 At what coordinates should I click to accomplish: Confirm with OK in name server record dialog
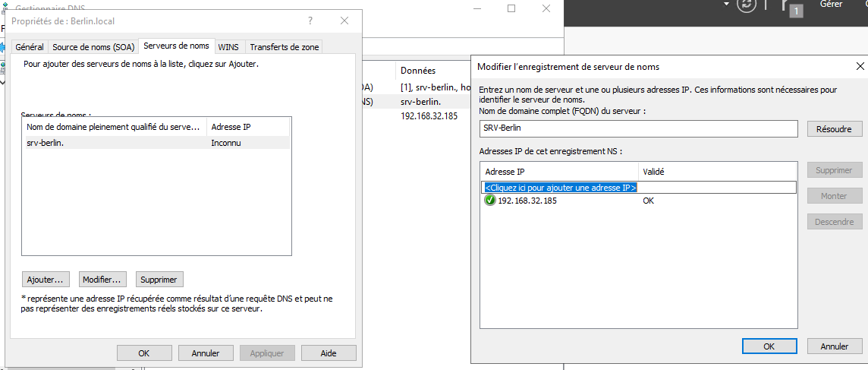pos(769,346)
